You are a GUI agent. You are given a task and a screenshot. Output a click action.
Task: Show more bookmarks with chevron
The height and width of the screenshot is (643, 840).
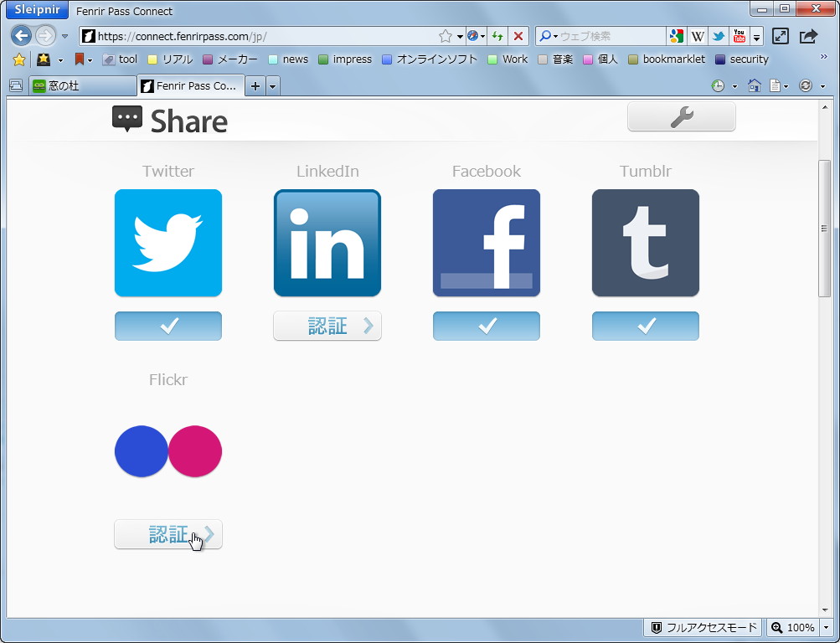tap(824, 56)
